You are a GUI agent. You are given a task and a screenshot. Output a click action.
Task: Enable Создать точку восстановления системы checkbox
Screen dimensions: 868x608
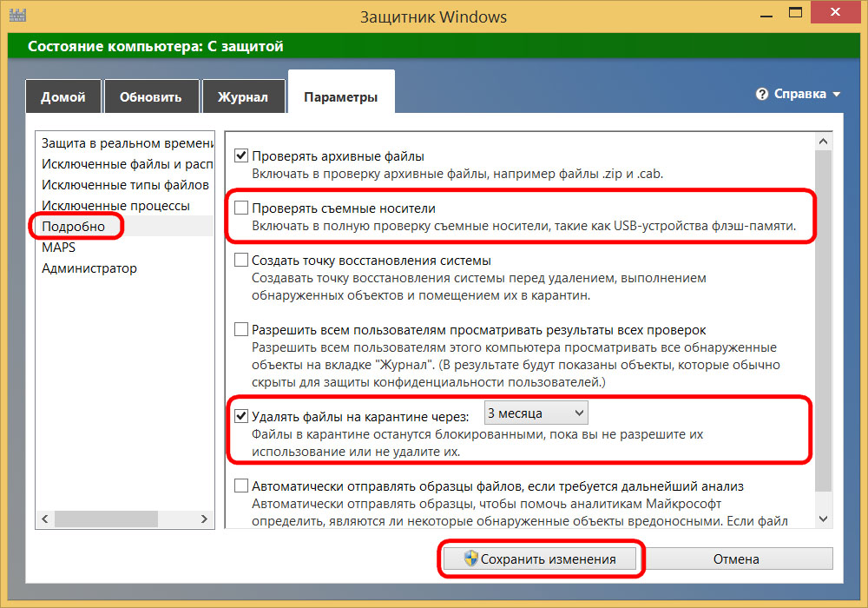pyautogui.click(x=241, y=260)
